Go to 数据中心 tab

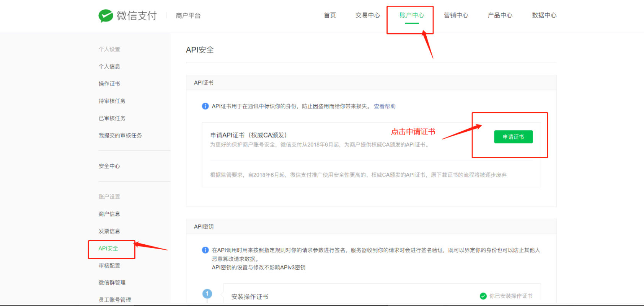(544, 15)
